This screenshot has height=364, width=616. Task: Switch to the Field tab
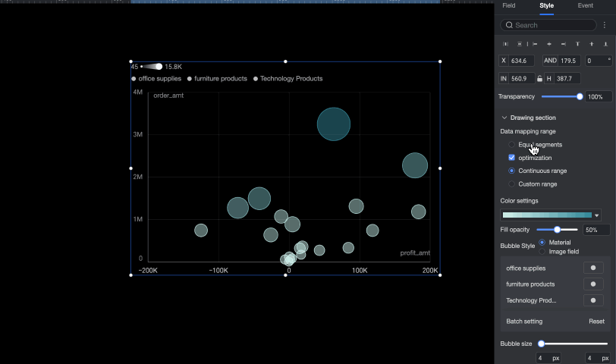(x=509, y=5)
